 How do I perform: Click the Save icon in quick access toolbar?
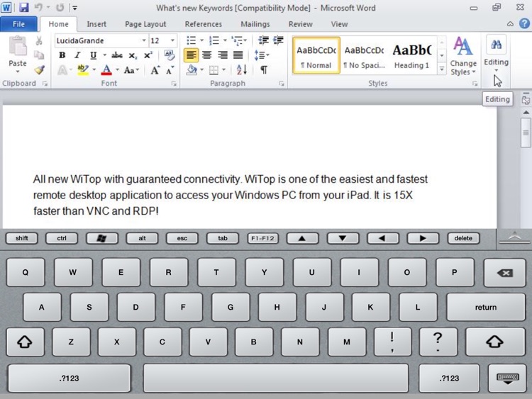[x=23, y=7]
